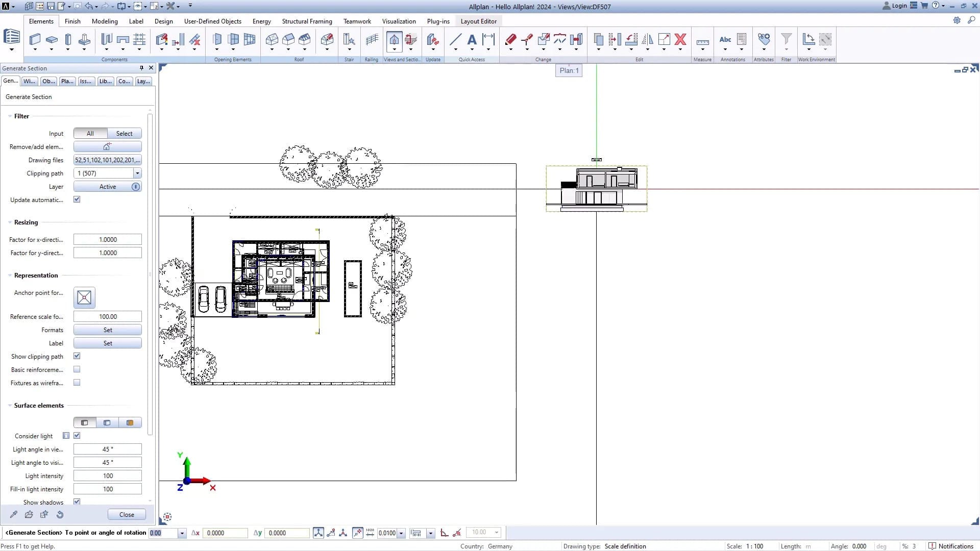The height and width of the screenshot is (551, 980).
Task: Uncheck Show clipping path
Action: click(77, 356)
